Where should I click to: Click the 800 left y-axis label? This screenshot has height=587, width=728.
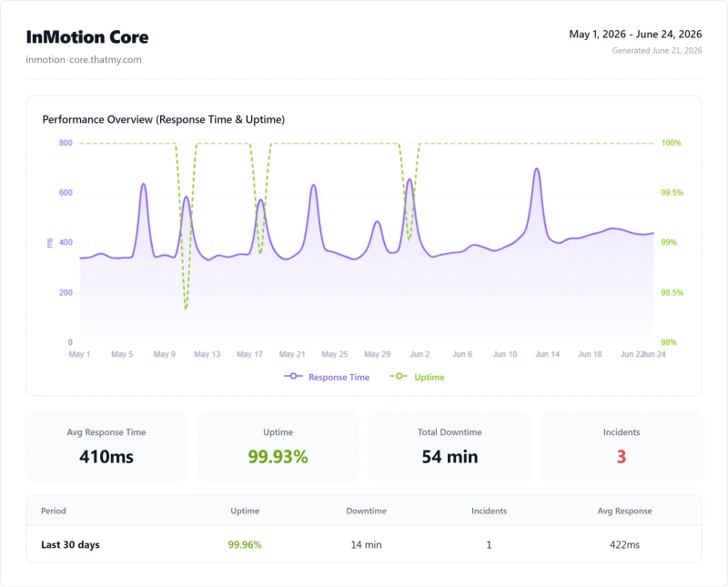[x=66, y=143]
